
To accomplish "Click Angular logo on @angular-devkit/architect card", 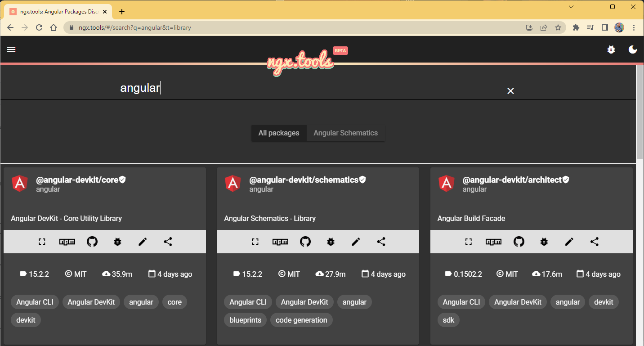I will [x=446, y=183].
